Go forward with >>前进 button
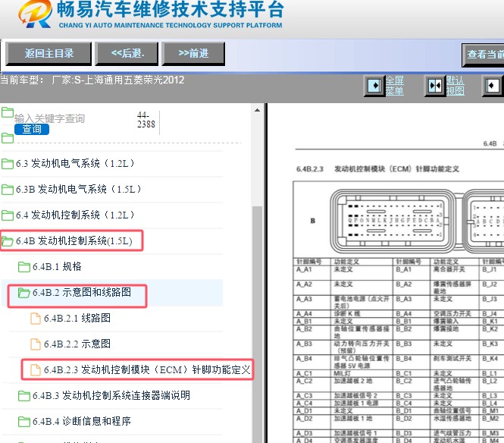504x443 pixels. (x=193, y=53)
